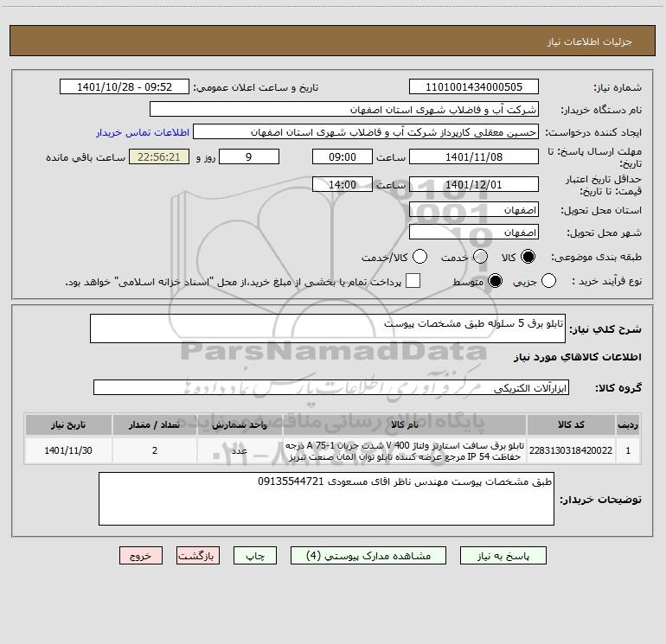The width and height of the screenshot is (666, 644).
Task: Select the کالا/خدمت radio button
Action: pyautogui.click(x=420, y=257)
